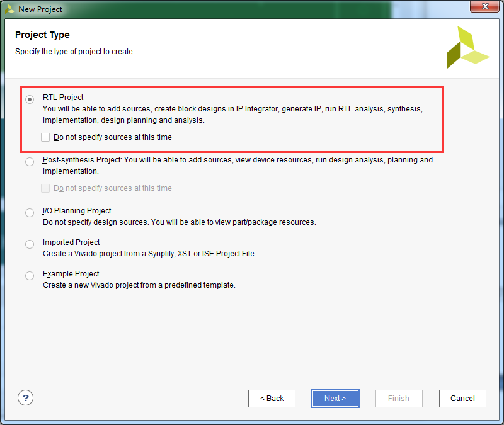This screenshot has width=504, height=425.
Task: Click the I/O Planning "Do not specify design sources" description
Action: coord(180,222)
